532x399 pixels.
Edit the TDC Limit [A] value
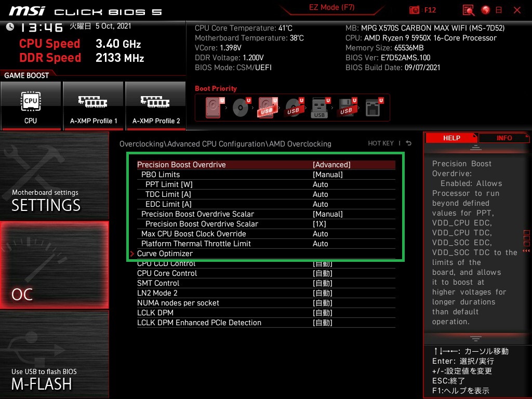(x=266, y=194)
